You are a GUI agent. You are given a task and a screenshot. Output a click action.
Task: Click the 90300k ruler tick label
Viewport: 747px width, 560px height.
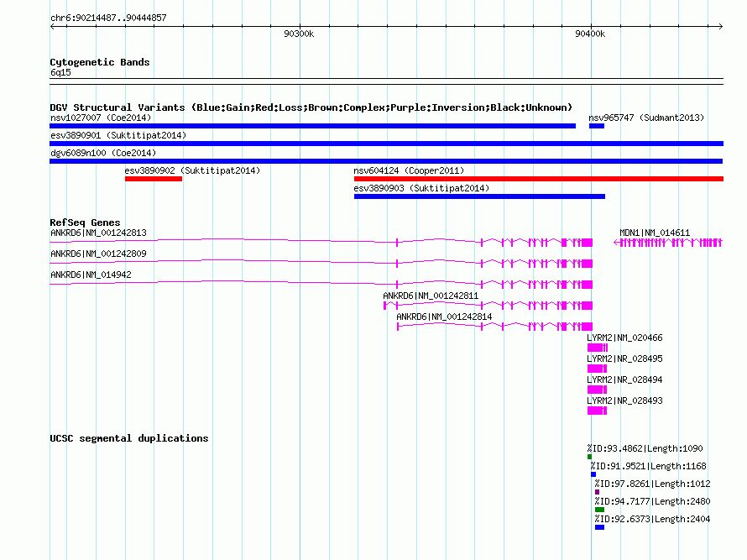click(x=299, y=34)
